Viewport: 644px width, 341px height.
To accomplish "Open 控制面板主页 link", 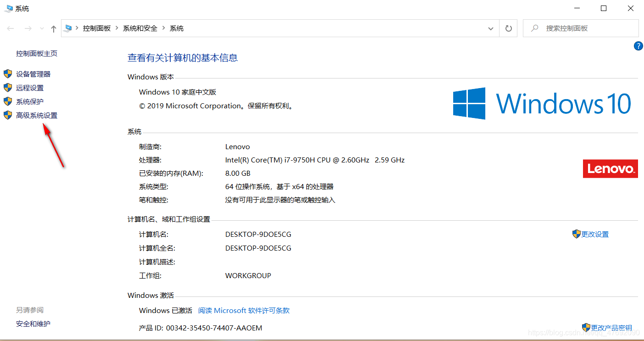I will [x=37, y=54].
